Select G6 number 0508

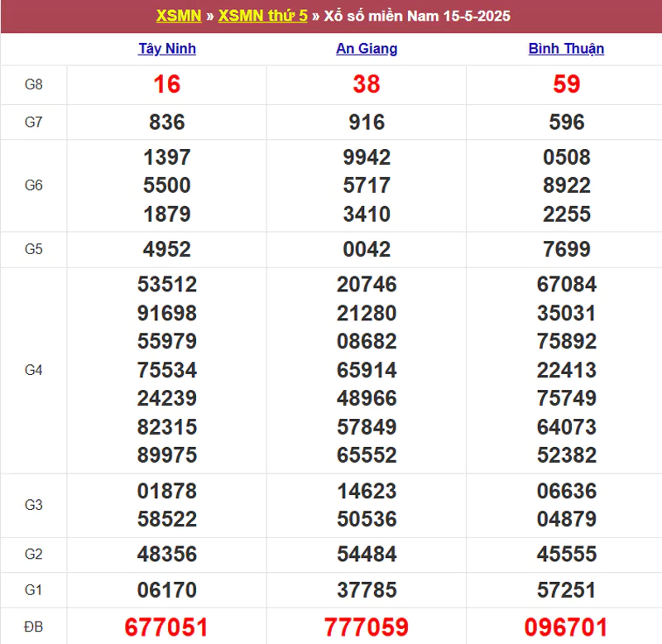pyautogui.click(x=567, y=157)
